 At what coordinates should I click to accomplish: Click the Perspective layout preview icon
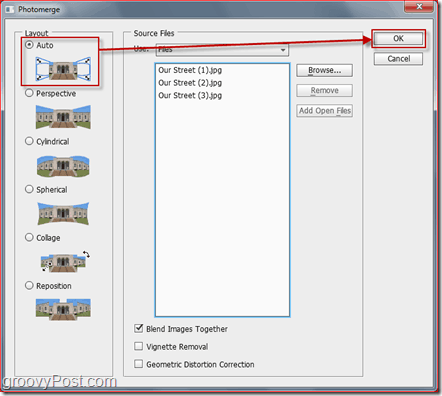[x=63, y=117]
